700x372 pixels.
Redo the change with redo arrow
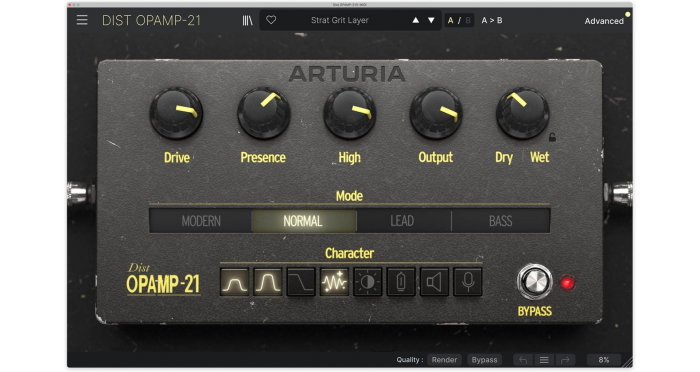[565, 360]
